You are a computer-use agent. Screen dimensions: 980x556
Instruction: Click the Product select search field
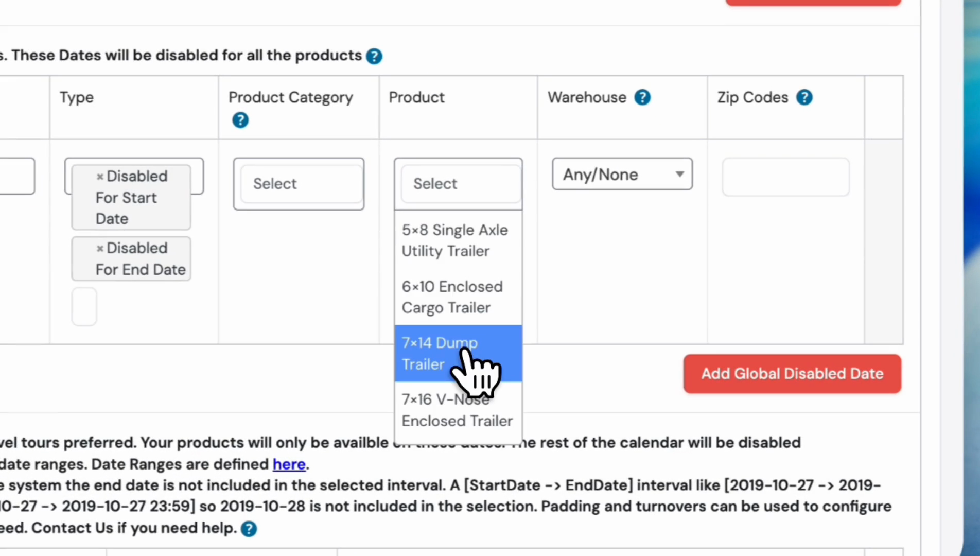459,184
